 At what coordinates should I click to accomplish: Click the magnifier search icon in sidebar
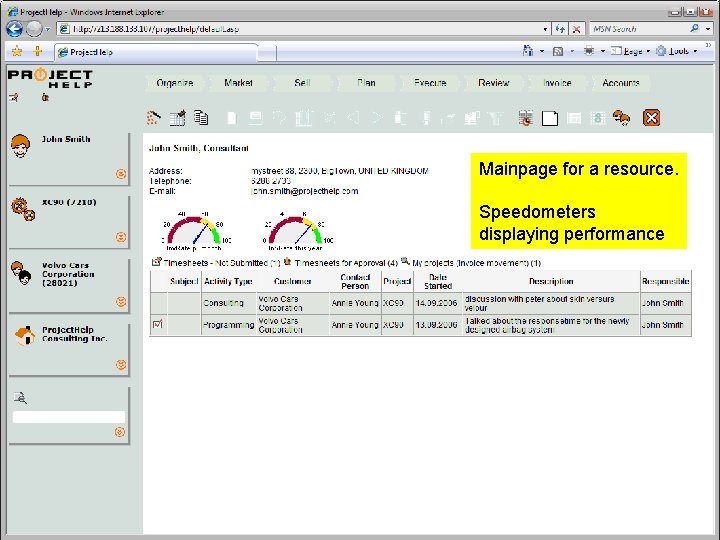pyautogui.click(x=20, y=398)
